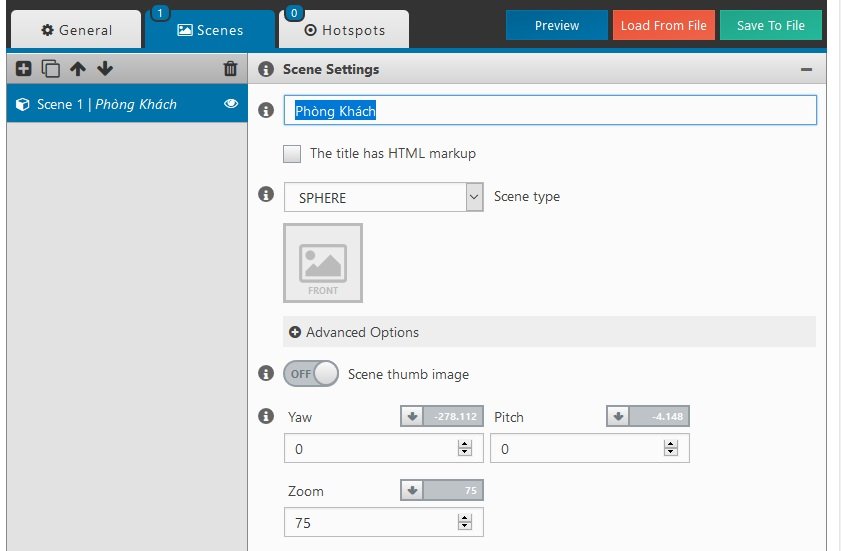
Task: Switch to the General tab
Action: (76, 30)
